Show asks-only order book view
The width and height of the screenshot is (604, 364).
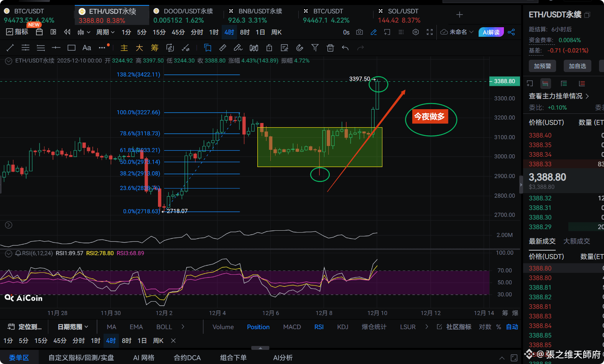582,84
